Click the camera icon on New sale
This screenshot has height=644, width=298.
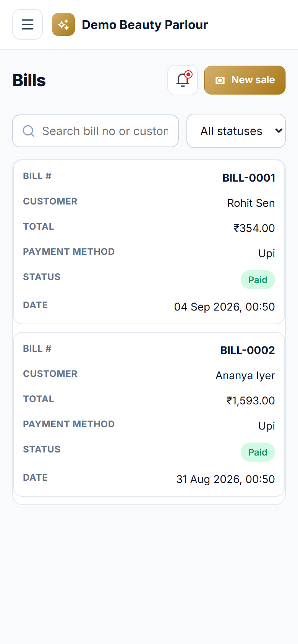[x=220, y=80]
